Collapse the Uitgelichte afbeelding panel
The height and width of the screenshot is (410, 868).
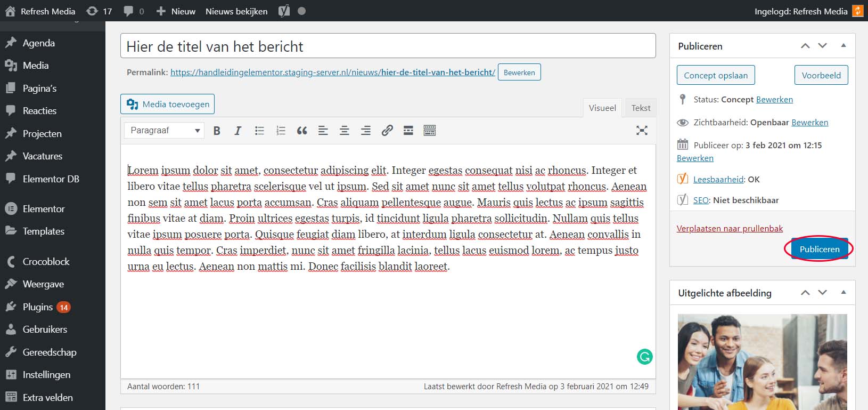point(844,292)
